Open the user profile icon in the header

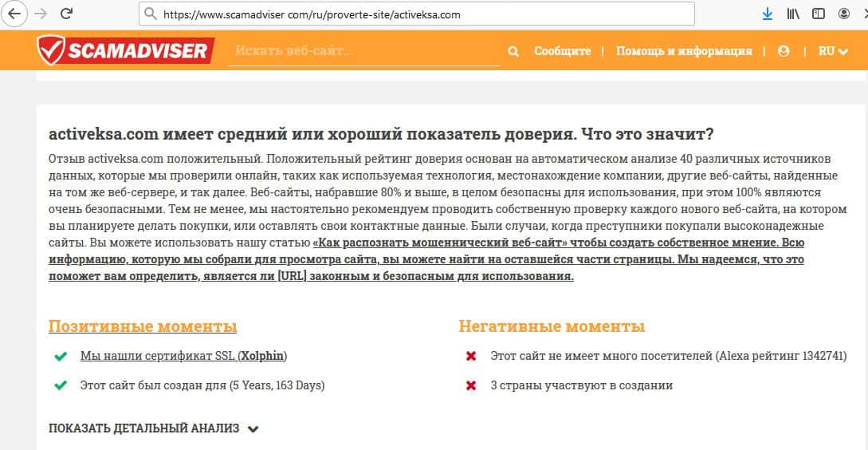[784, 51]
